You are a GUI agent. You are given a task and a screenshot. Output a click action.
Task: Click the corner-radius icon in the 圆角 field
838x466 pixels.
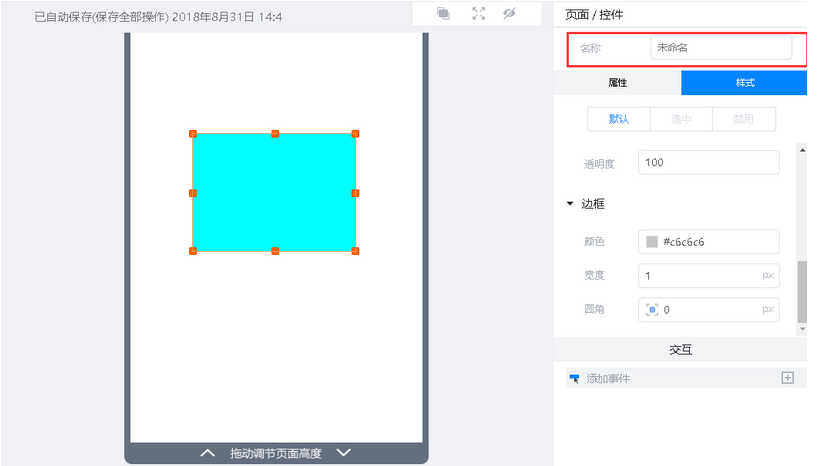click(x=652, y=310)
